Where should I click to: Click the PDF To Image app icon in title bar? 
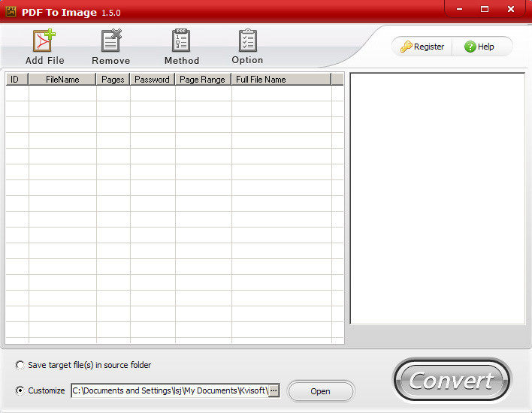click(x=11, y=12)
